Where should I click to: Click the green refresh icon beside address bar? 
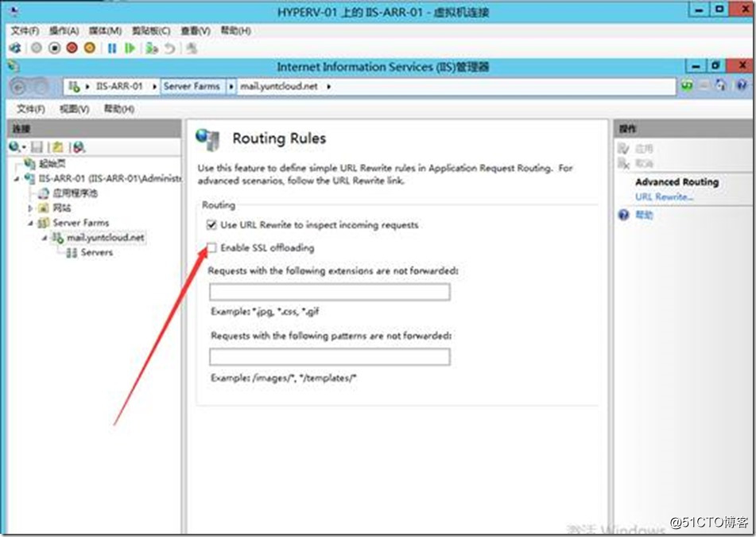(x=687, y=86)
